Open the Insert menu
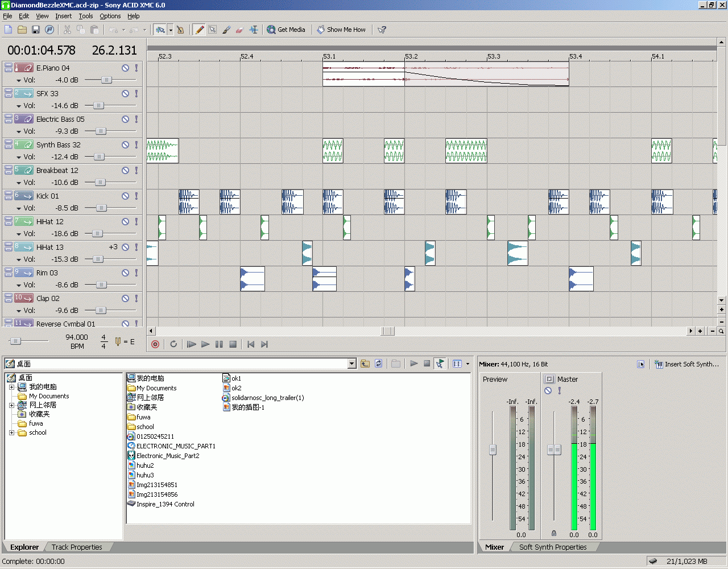Viewport: 728px width, 569px height. 63,16
